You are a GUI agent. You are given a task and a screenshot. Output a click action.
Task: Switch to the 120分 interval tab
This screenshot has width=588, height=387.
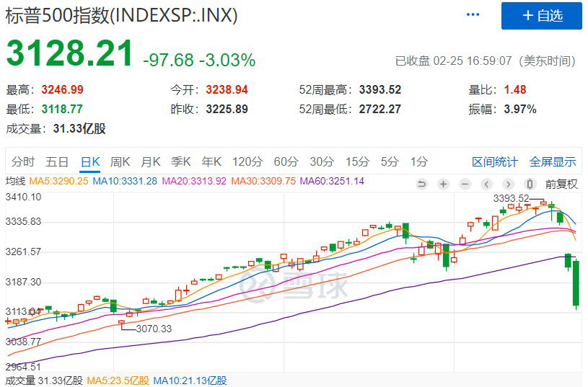click(247, 162)
